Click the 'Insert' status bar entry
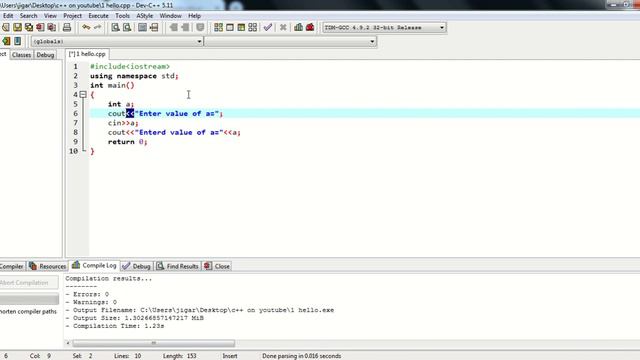Screen dimensions: 640x360 (x=230, y=356)
